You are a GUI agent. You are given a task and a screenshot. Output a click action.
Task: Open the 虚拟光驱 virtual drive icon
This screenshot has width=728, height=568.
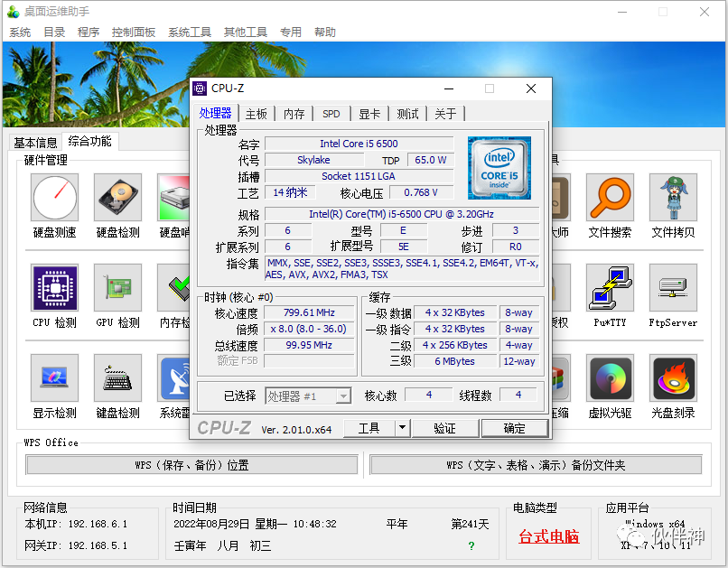coord(610,377)
